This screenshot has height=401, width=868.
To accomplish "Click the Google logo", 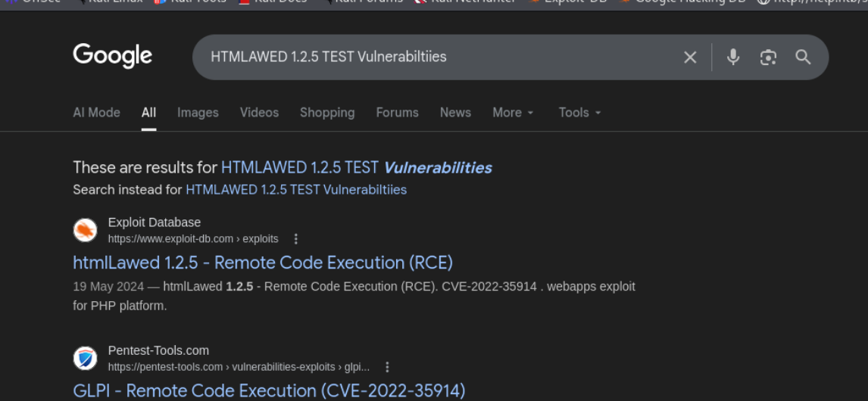I will click(112, 56).
